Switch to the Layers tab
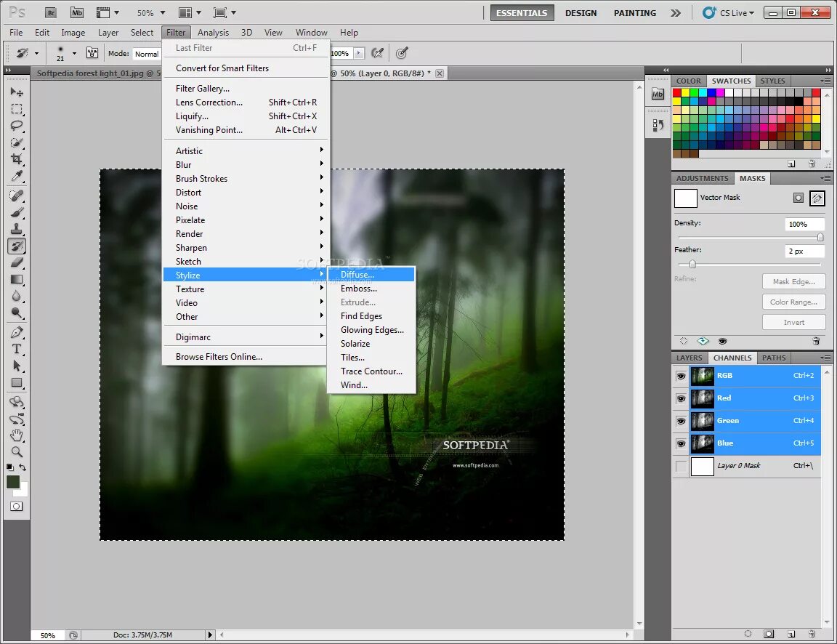The width and height of the screenshot is (837, 644). pyautogui.click(x=689, y=358)
